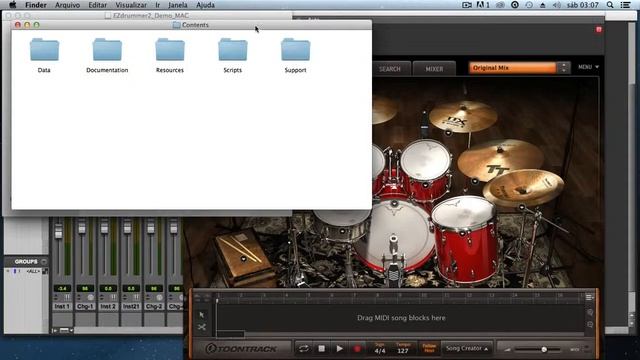The width and height of the screenshot is (640, 360).
Task: Hit the TX crash cymbal
Action: pyautogui.click(x=462, y=117)
